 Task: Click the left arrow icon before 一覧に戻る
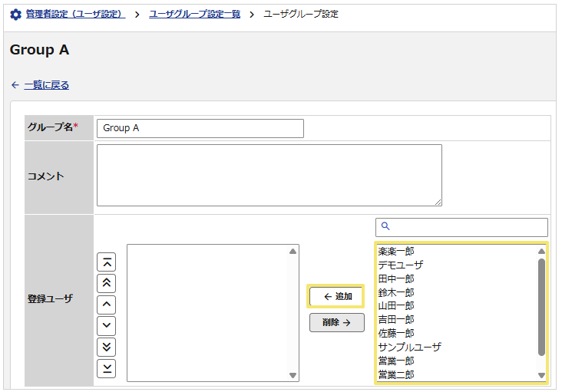[x=15, y=85]
